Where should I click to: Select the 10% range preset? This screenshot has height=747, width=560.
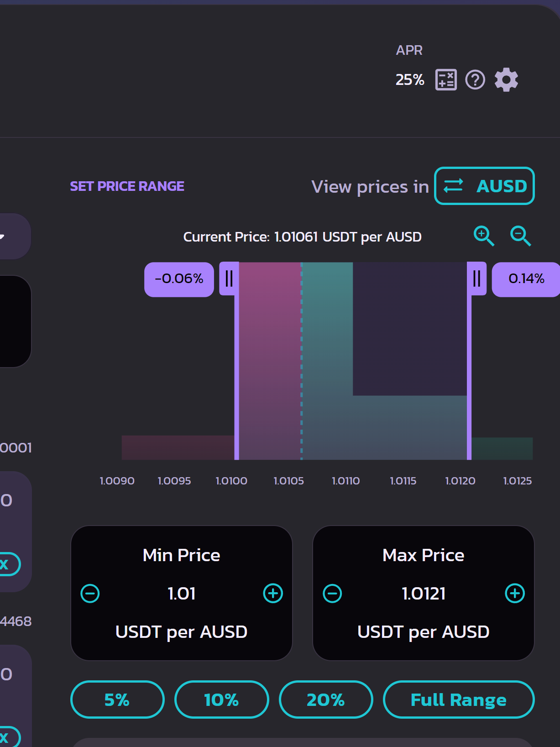click(222, 700)
